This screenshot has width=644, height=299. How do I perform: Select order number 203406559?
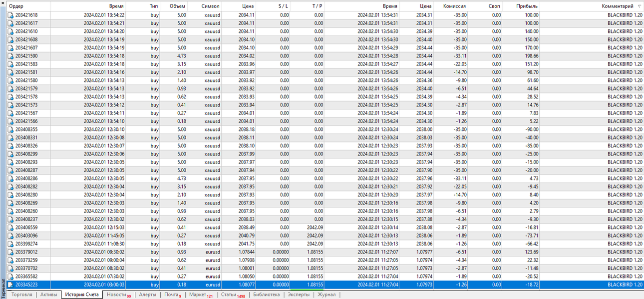coord(26,227)
